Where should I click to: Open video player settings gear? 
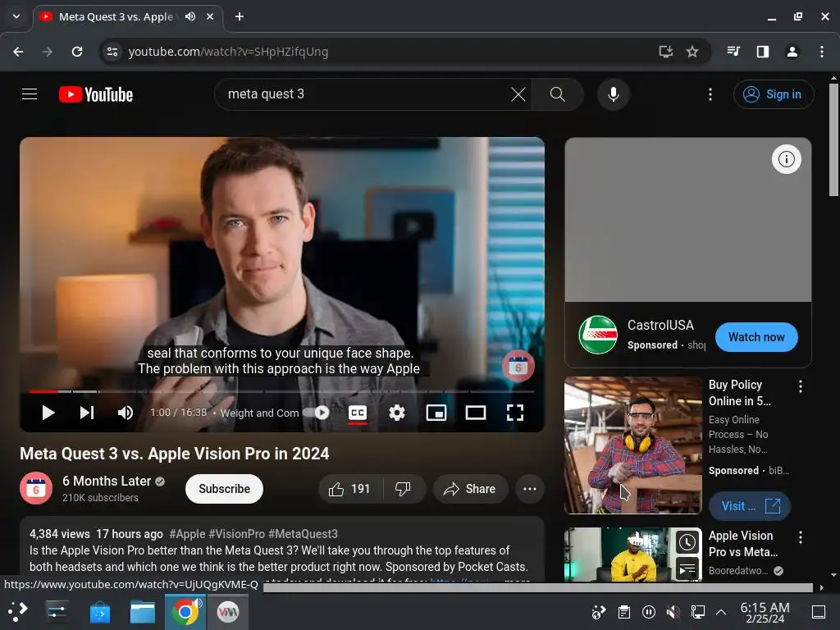pos(397,413)
